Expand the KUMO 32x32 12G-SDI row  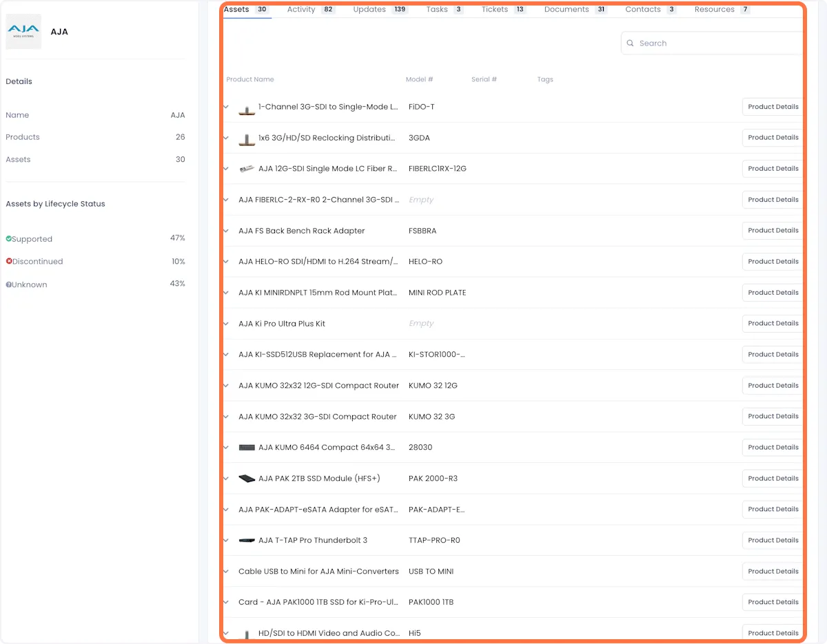click(226, 386)
